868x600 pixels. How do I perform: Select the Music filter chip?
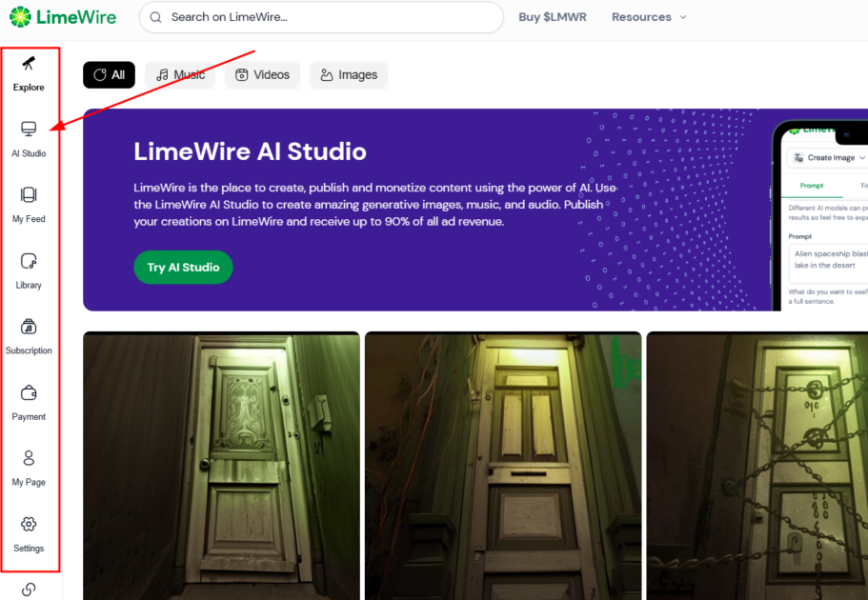click(x=179, y=74)
